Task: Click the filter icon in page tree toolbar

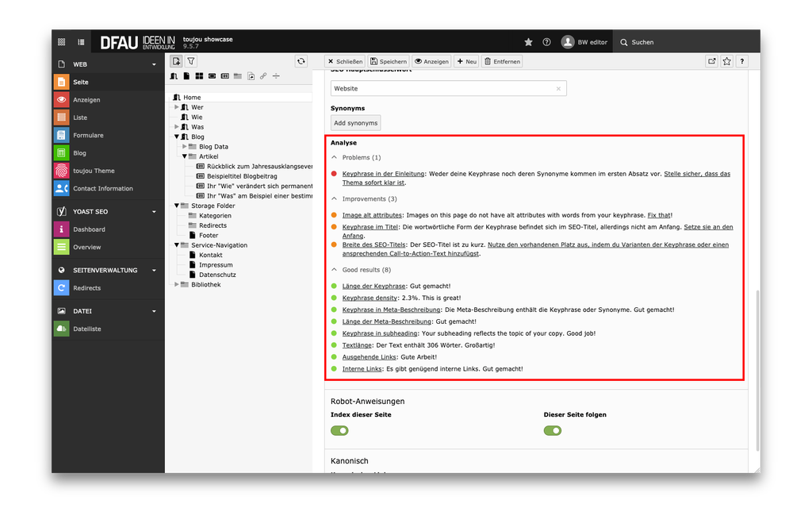Action: (191, 61)
